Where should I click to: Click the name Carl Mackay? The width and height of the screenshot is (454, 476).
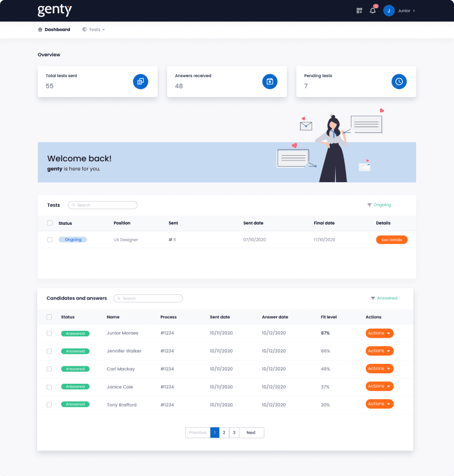[121, 369]
